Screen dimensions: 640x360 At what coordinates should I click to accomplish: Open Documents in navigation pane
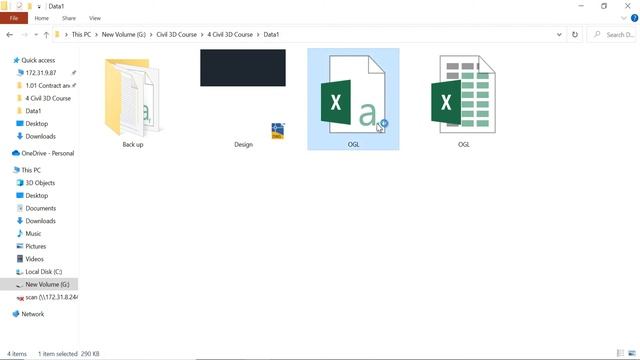pos(40,208)
